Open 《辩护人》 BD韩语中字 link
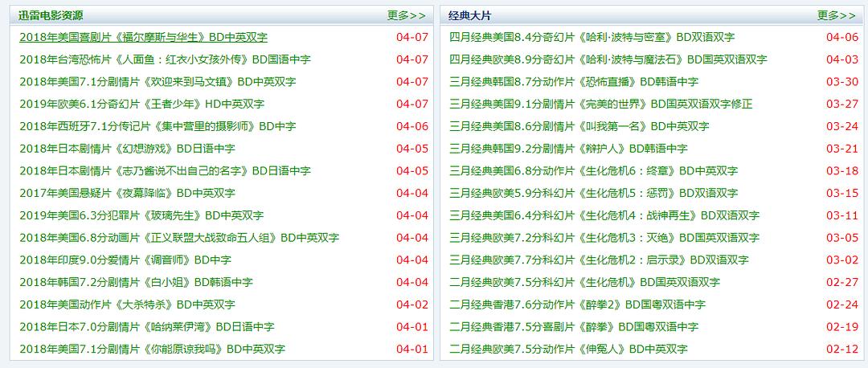868x368 pixels. [x=568, y=149]
